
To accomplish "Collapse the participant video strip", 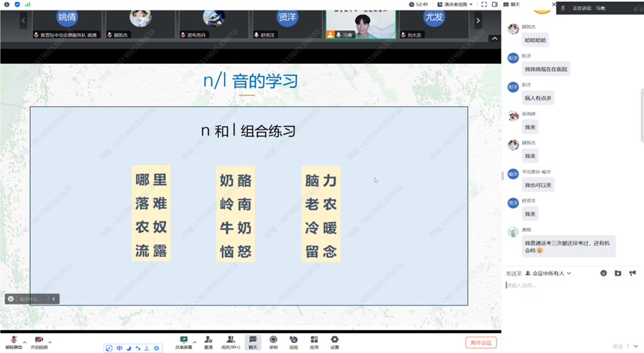I will 494,38.
